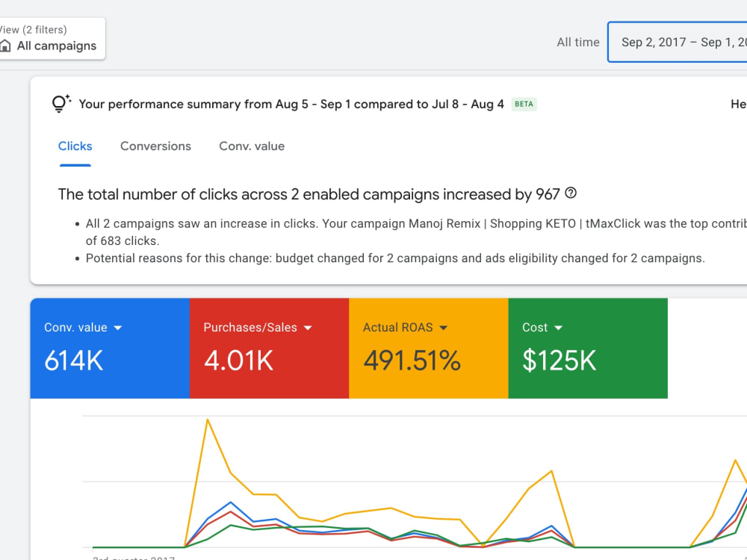Click the BETA badge label
The height and width of the screenshot is (560, 747).
[x=524, y=104]
